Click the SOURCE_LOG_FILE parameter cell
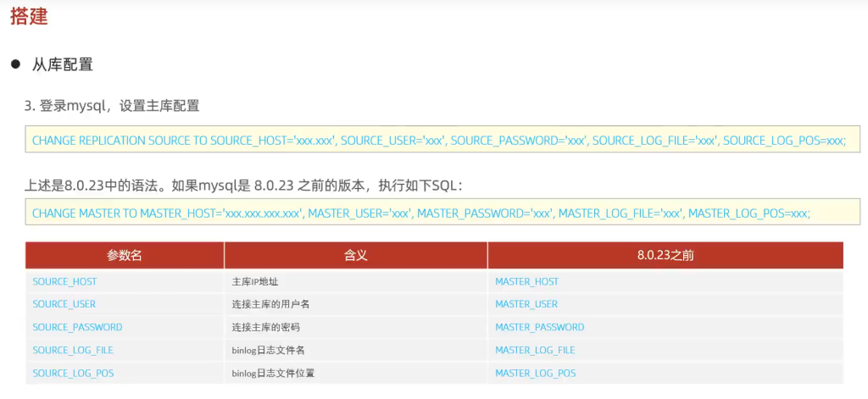The width and height of the screenshot is (868, 399). tap(73, 350)
